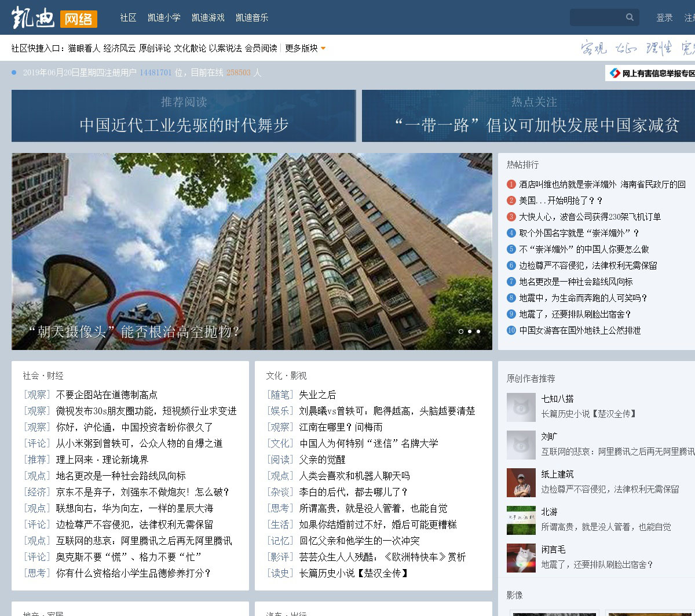Open carousel image about 朝天摄像头
Viewport: 695px width, 616px height.
(x=252, y=251)
